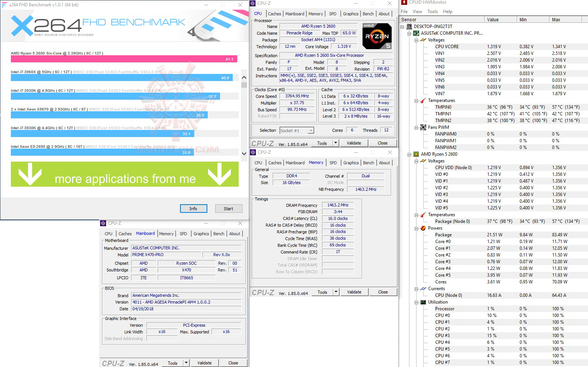Click Close in the CPU-Z Memory timings window
The image size is (588, 367).
coord(383,292)
